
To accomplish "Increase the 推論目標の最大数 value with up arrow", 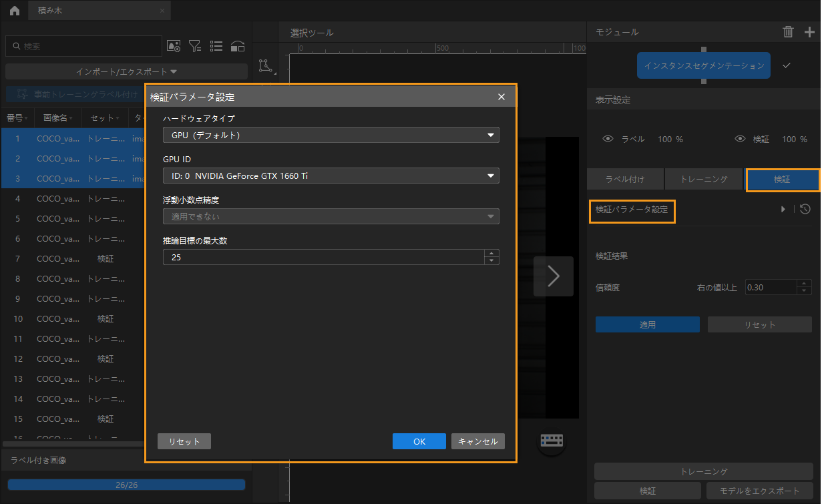I will pyautogui.click(x=491, y=254).
